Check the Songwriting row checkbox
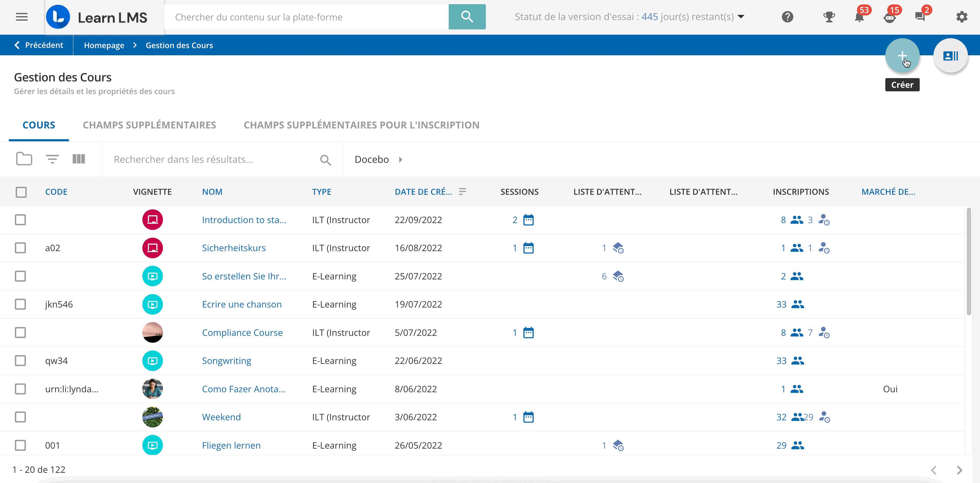The image size is (980, 483). click(20, 361)
